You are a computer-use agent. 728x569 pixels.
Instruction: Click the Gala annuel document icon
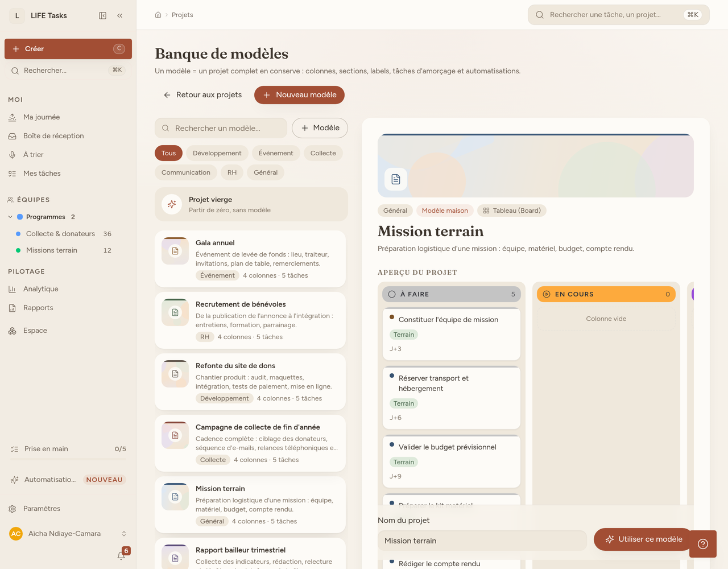175,251
